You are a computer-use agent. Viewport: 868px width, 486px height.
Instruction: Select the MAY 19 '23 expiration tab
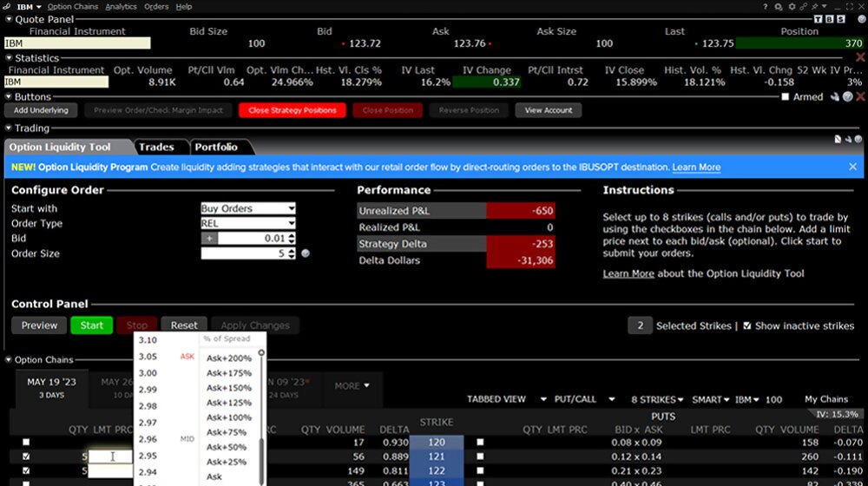point(51,387)
